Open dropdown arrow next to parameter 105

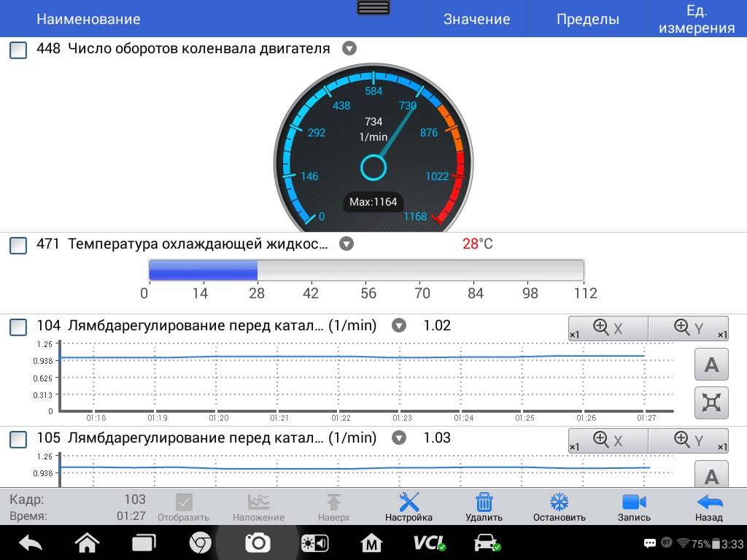(x=398, y=438)
